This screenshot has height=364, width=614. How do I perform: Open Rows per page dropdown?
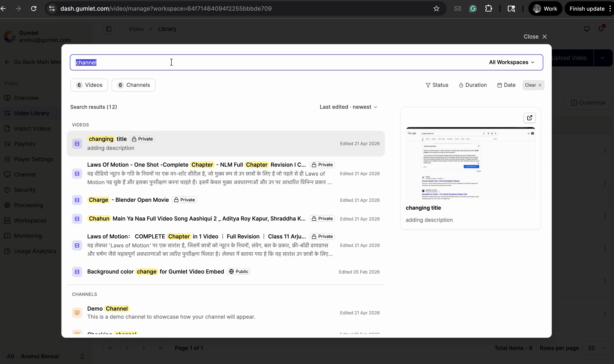tap(597, 348)
